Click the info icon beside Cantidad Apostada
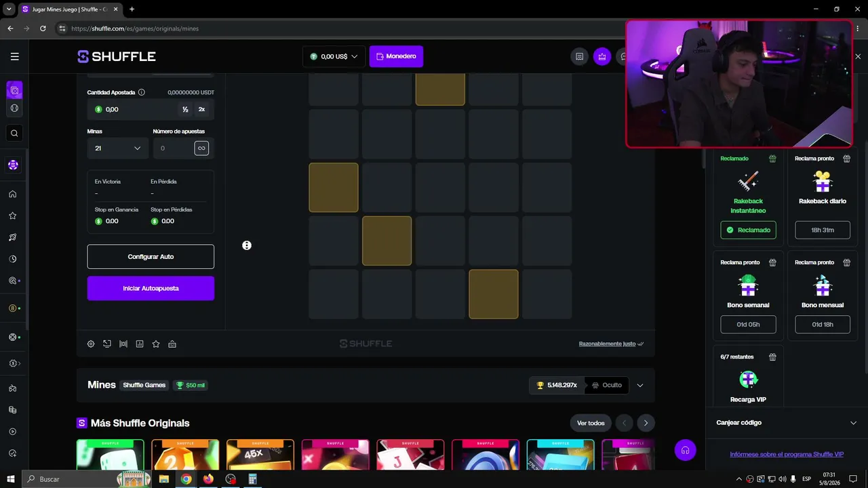 142,92
